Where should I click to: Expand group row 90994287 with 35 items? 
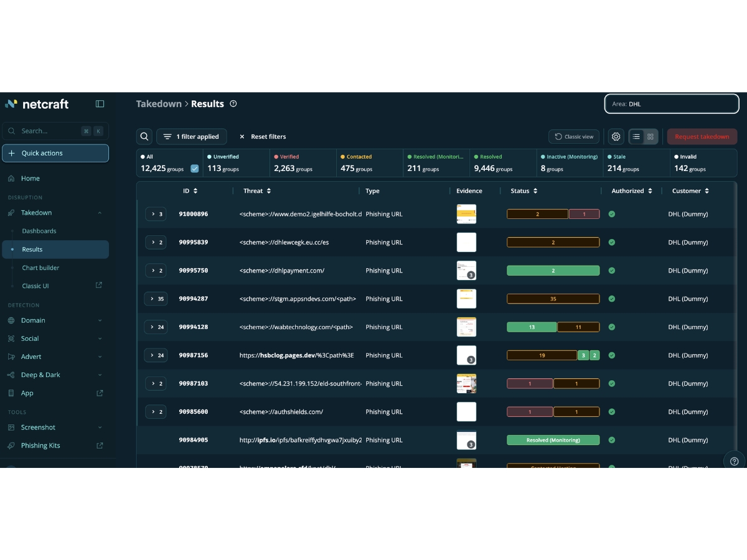coord(156,299)
